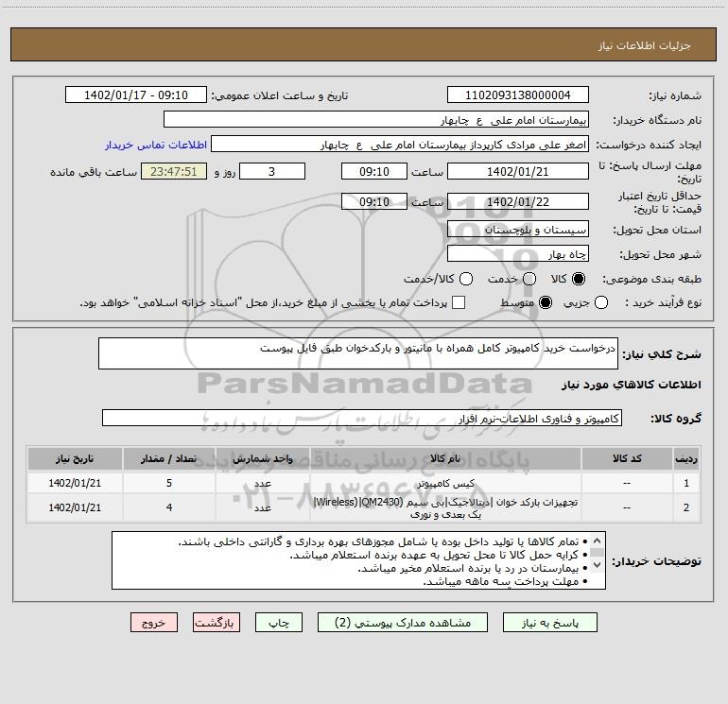The height and width of the screenshot is (704, 728).
Task: Click the بازگشت back button
Action: (x=217, y=623)
